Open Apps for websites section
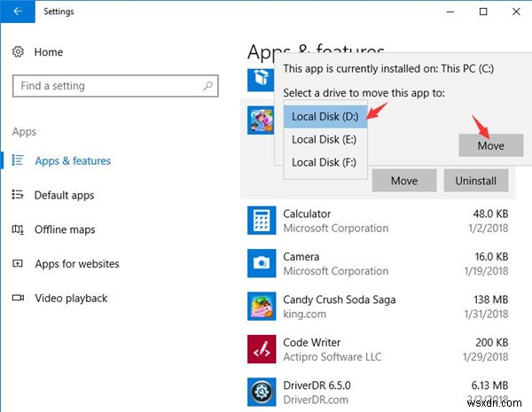This screenshot has height=412, width=532. pyautogui.click(x=77, y=264)
